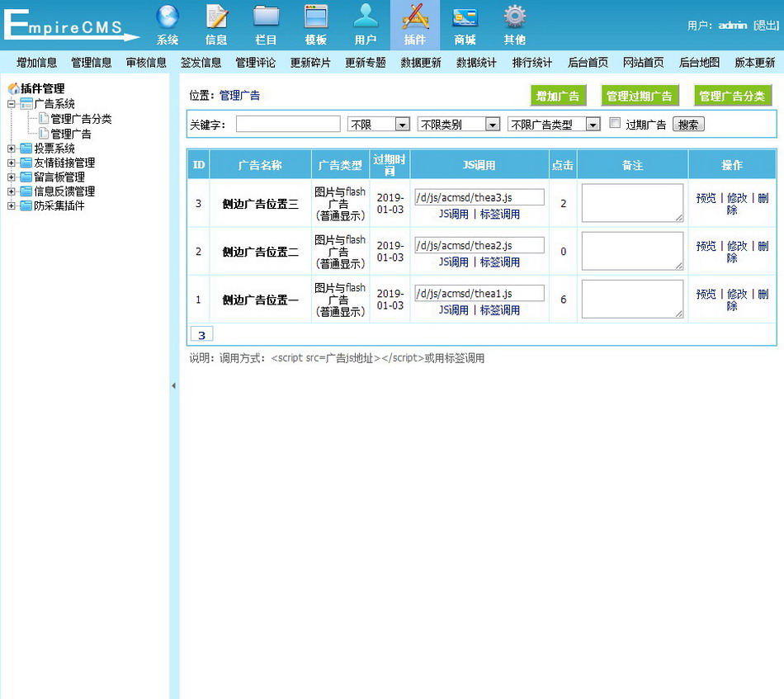Open the 插件 tools icon

point(415,17)
